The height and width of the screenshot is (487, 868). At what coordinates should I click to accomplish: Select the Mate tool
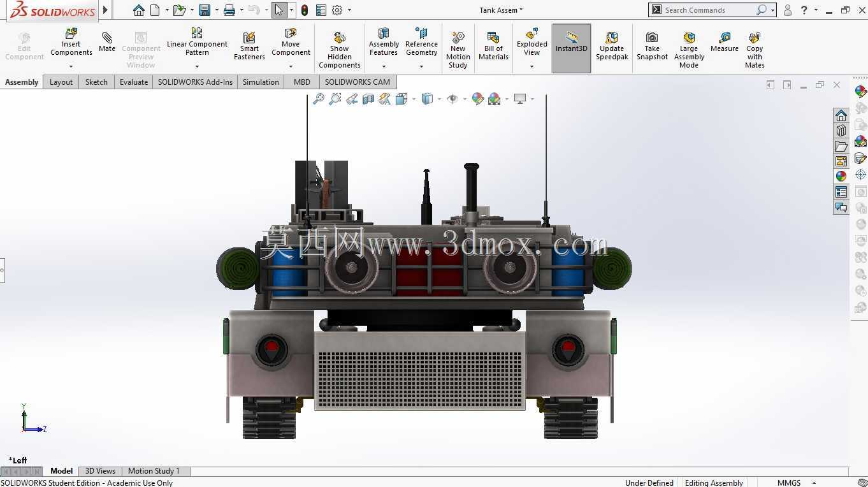[x=107, y=42]
